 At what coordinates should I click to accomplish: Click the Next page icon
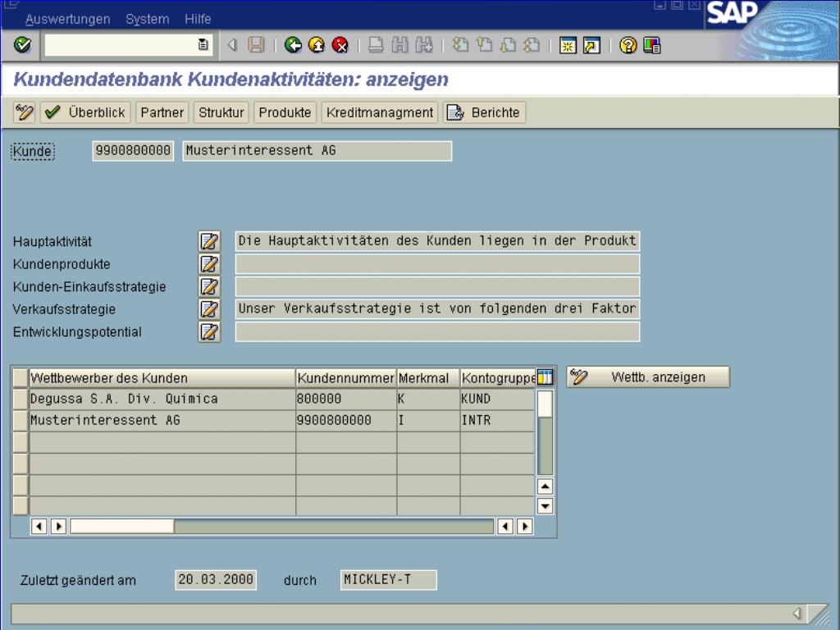tap(508, 45)
